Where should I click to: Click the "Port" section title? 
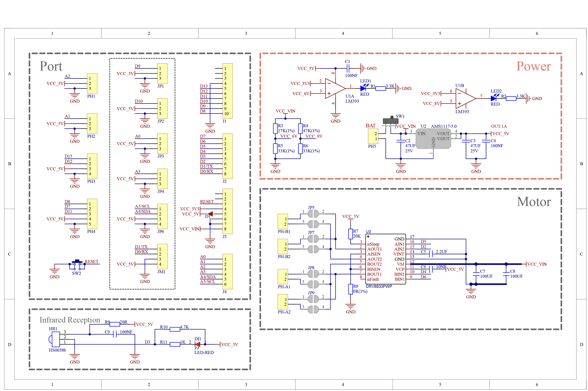(51, 66)
